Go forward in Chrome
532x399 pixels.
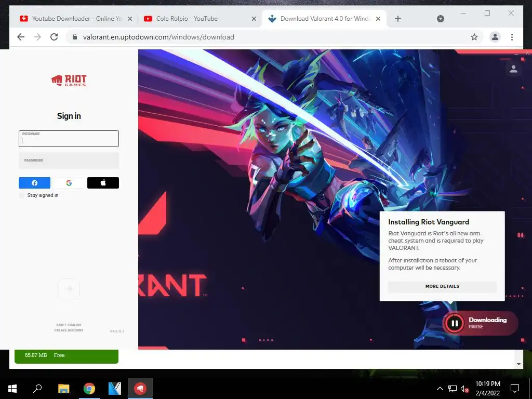point(37,37)
